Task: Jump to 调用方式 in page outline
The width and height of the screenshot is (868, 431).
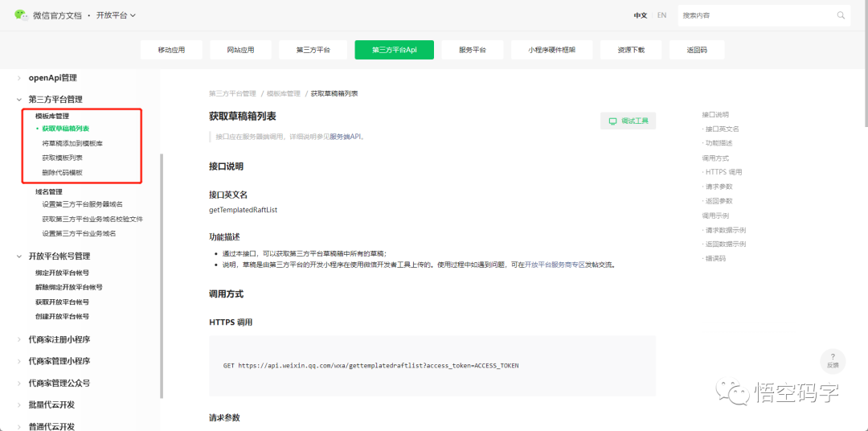Action: (x=715, y=158)
